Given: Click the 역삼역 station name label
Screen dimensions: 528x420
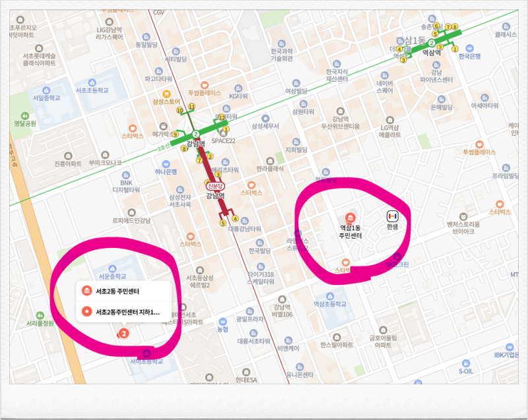Looking at the screenshot, I should (x=432, y=53).
